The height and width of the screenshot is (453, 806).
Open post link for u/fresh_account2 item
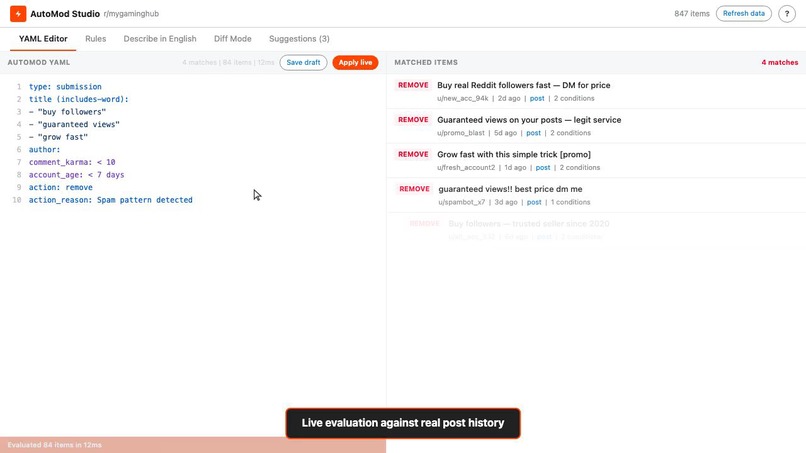pos(543,168)
